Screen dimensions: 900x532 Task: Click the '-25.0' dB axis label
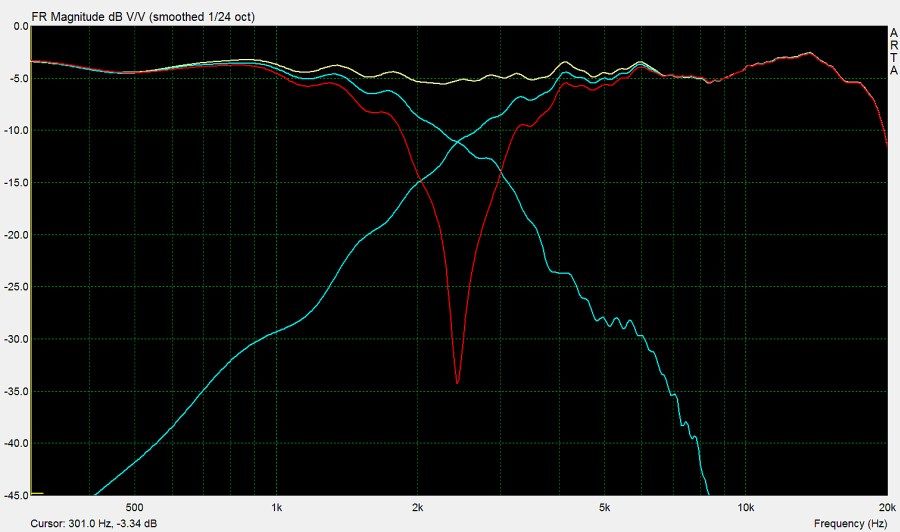(x=17, y=287)
